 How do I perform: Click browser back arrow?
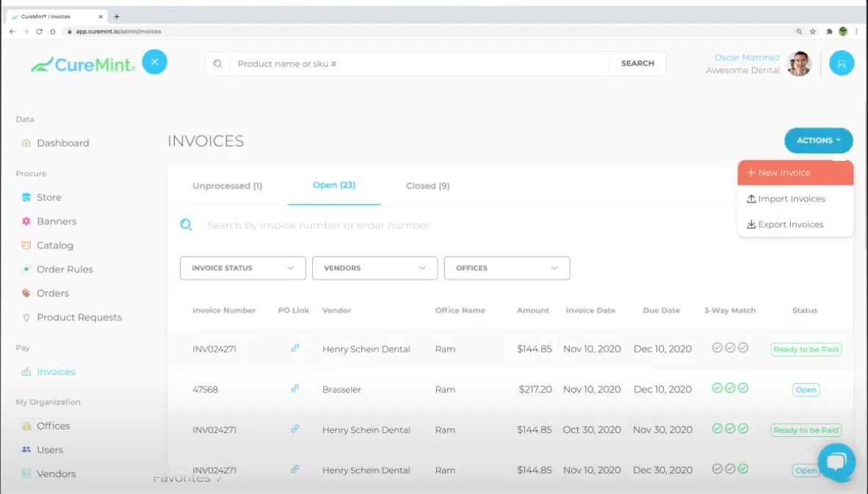tap(12, 32)
